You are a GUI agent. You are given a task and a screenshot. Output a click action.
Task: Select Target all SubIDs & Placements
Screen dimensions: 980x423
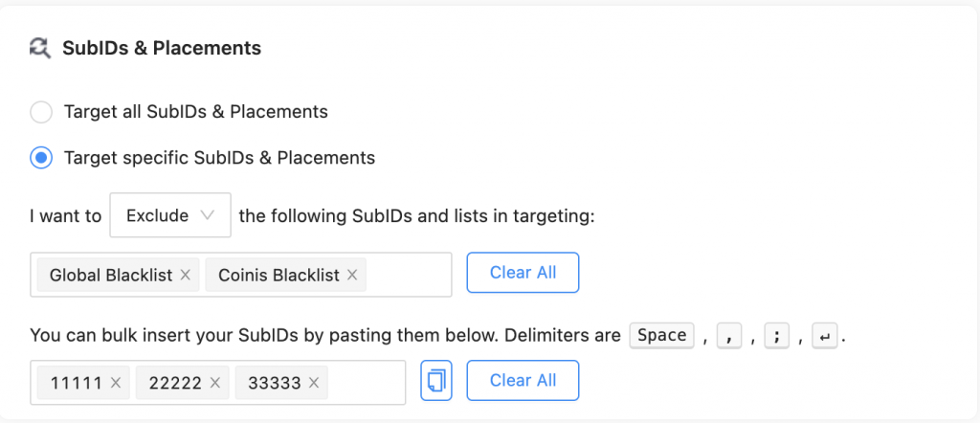point(41,112)
